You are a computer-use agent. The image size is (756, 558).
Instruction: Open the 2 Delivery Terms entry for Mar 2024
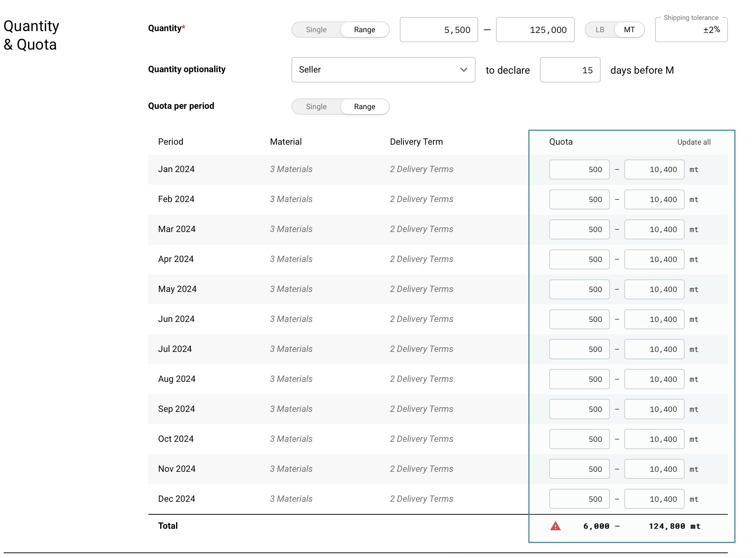(421, 229)
